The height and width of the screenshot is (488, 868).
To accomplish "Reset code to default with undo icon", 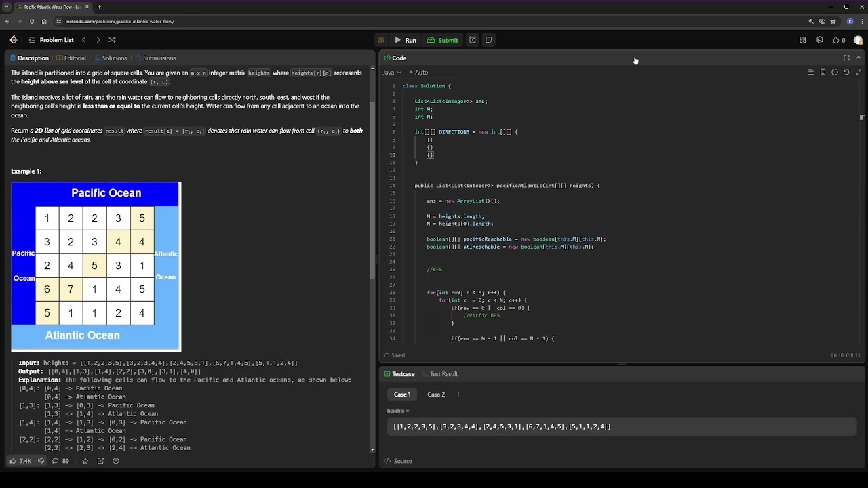I will [x=846, y=72].
